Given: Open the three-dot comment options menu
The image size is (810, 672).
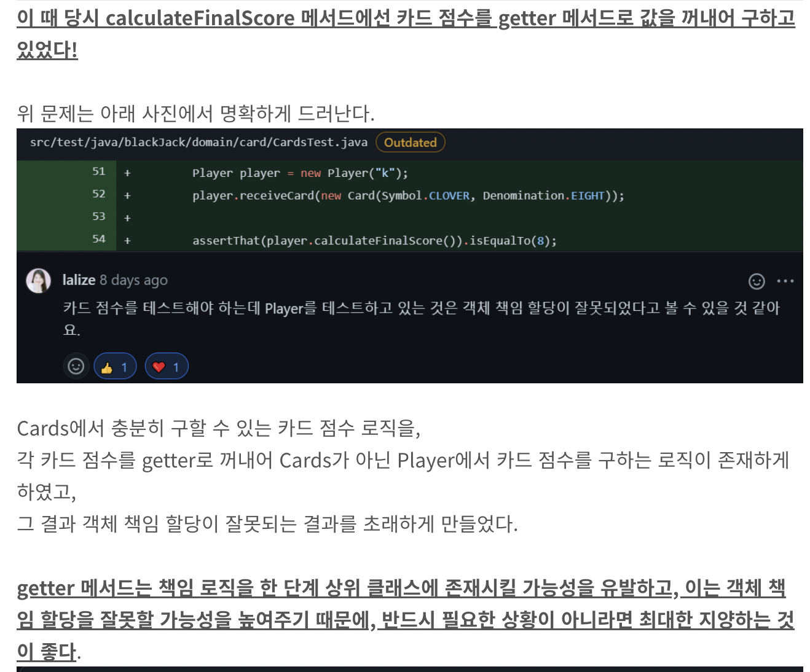Looking at the screenshot, I should pos(785,281).
